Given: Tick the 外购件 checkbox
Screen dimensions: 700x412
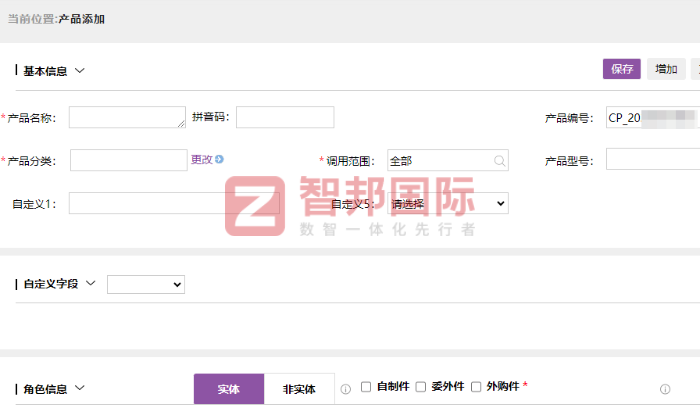Looking at the screenshot, I should pyautogui.click(x=476, y=387).
